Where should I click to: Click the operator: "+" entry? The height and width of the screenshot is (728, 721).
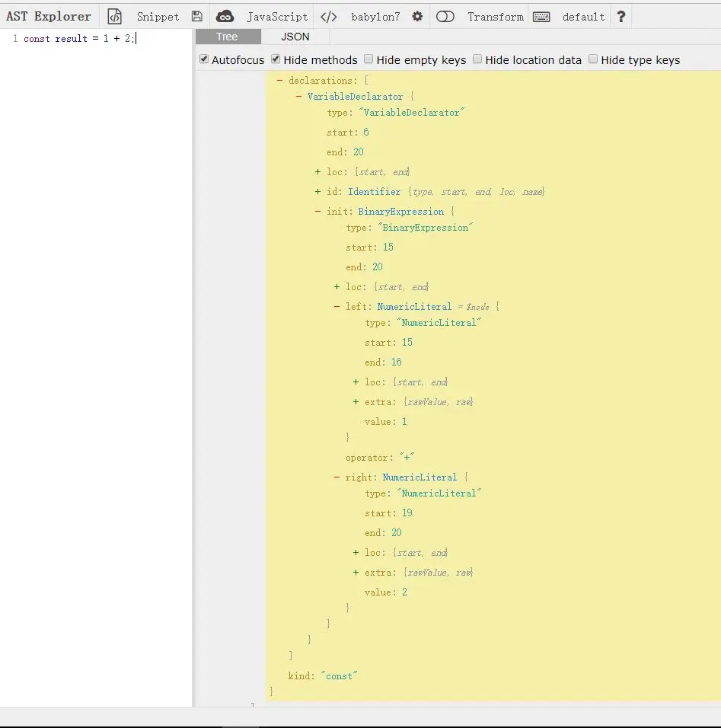tap(380, 458)
